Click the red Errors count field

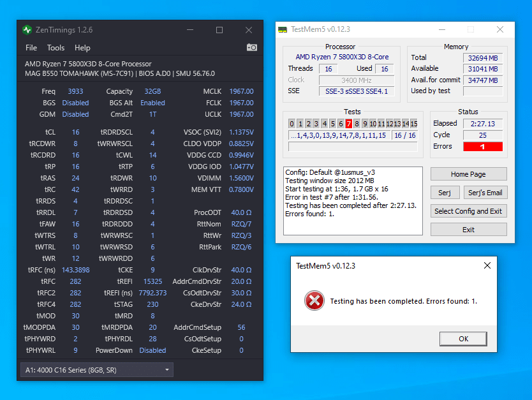tap(482, 147)
